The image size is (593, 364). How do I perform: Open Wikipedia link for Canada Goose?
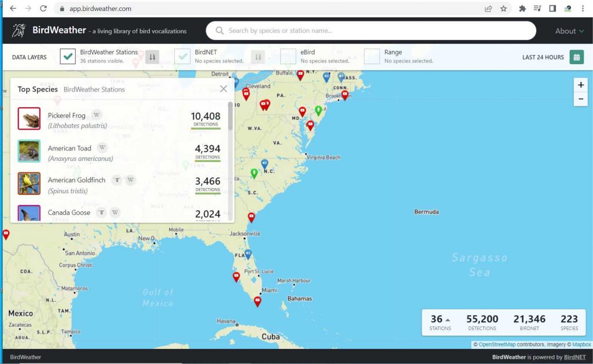tap(115, 212)
